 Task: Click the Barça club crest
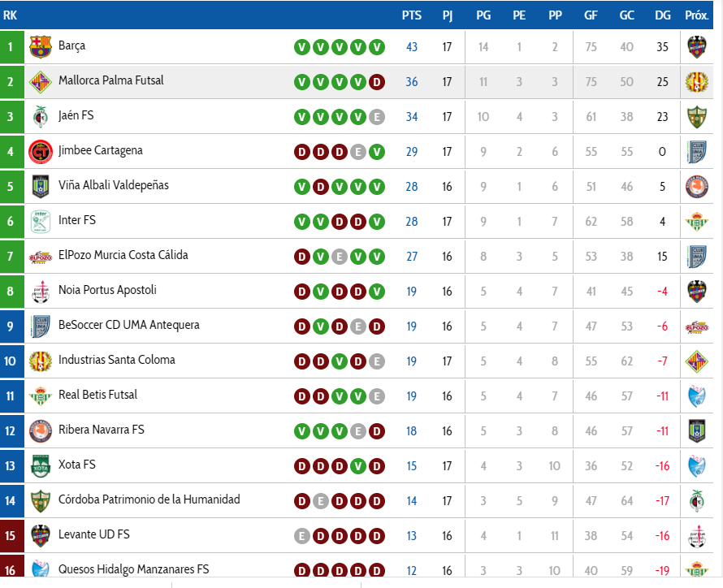40,47
